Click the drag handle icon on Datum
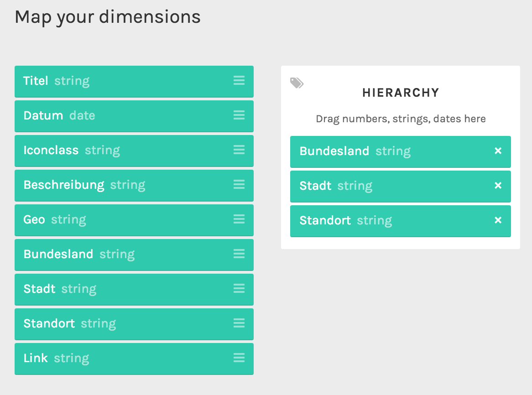 click(239, 115)
